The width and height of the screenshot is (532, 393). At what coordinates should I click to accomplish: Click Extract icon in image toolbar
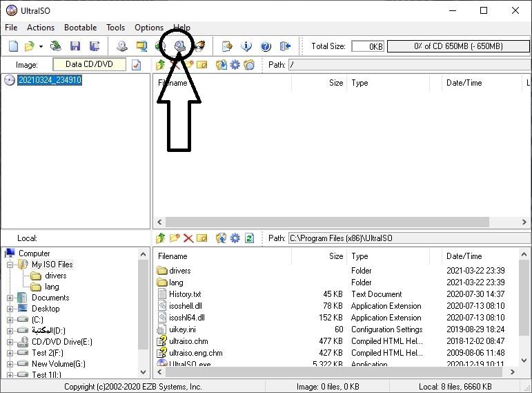pos(221,64)
